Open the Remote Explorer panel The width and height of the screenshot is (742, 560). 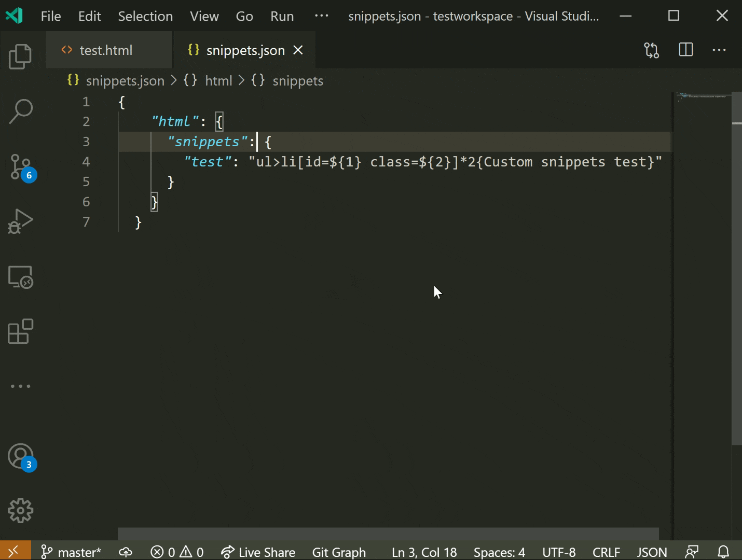click(20, 277)
